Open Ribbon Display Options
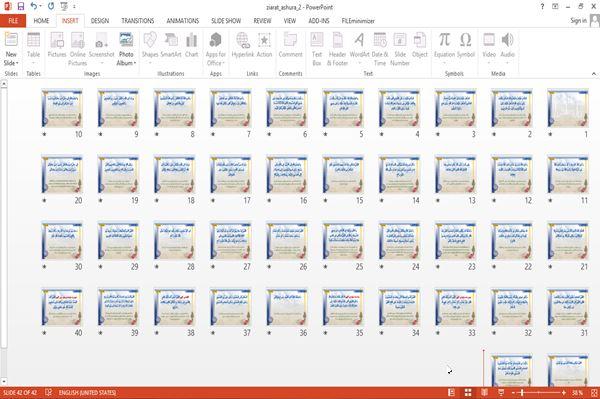 (x=555, y=7)
